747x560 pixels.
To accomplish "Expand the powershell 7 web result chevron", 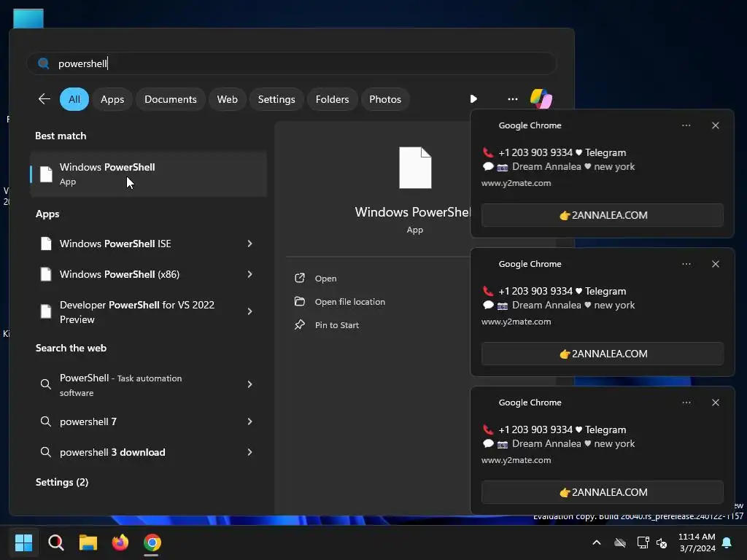I will 249,421.
